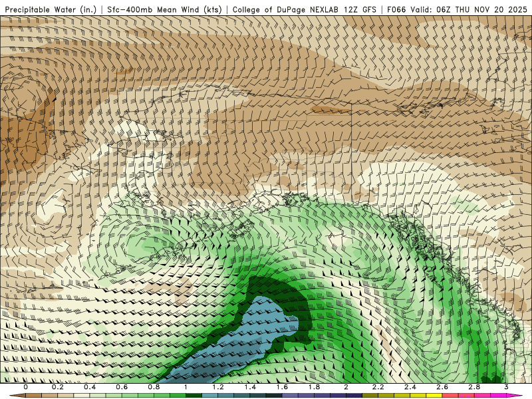Click the "0.6" label on the color scale

pyautogui.click(x=122, y=387)
